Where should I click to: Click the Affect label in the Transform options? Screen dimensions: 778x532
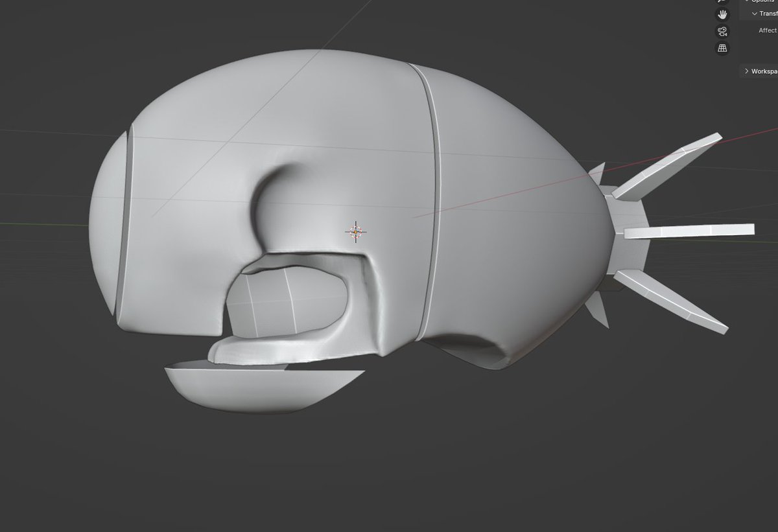(x=768, y=30)
